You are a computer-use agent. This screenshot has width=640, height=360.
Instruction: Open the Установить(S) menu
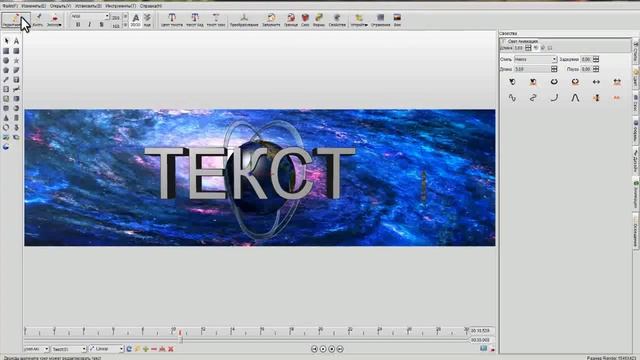click(x=88, y=6)
